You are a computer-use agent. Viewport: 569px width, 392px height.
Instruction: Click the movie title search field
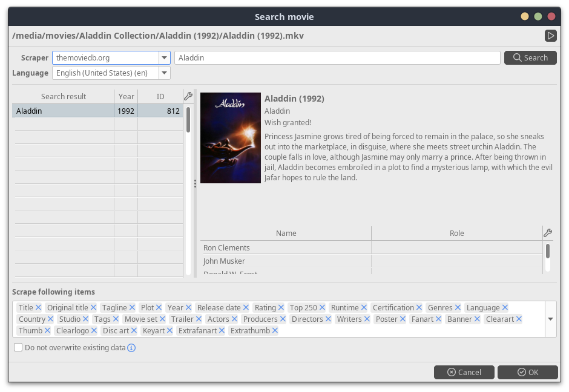pyautogui.click(x=337, y=58)
